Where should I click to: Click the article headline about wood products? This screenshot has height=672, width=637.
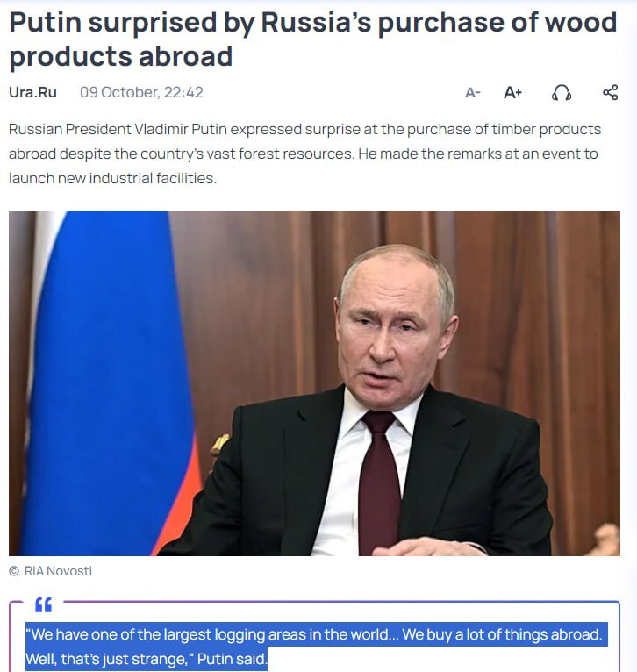[313, 39]
